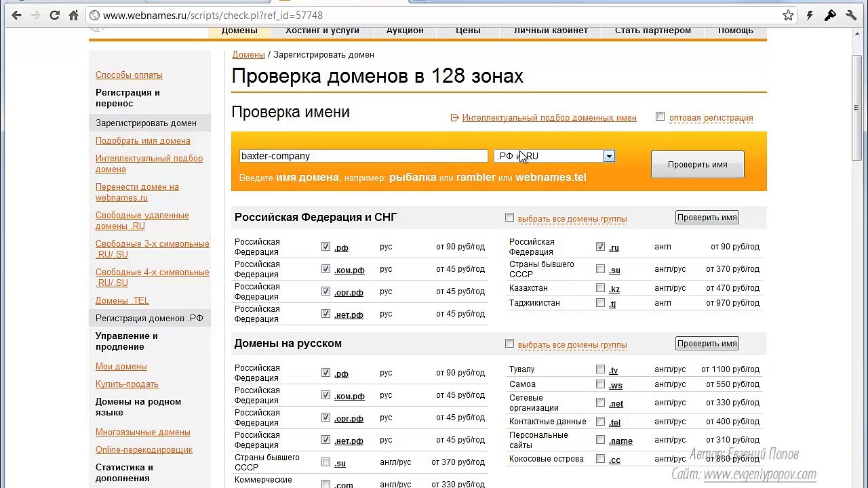Open Мои домены sidebar link
Image resolution: width=868 pixels, height=488 pixels.
[121, 367]
